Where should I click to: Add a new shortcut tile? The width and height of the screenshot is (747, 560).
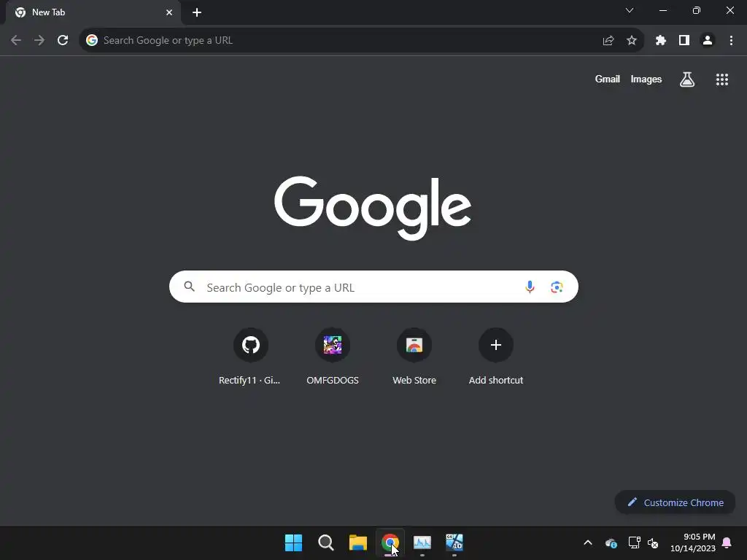[x=495, y=357]
